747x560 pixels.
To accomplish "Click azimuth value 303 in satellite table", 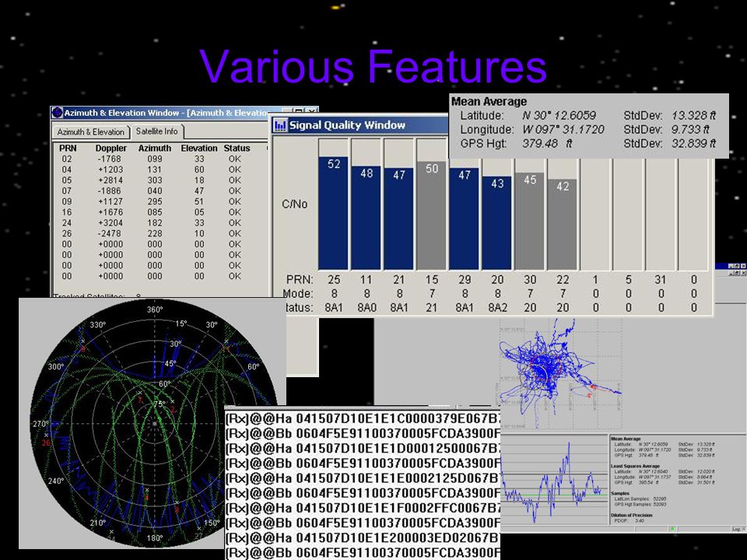I will (x=155, y=180).
